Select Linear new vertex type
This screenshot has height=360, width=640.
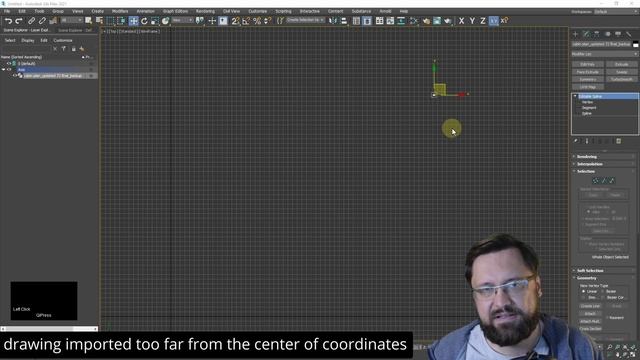pos(589,291)
